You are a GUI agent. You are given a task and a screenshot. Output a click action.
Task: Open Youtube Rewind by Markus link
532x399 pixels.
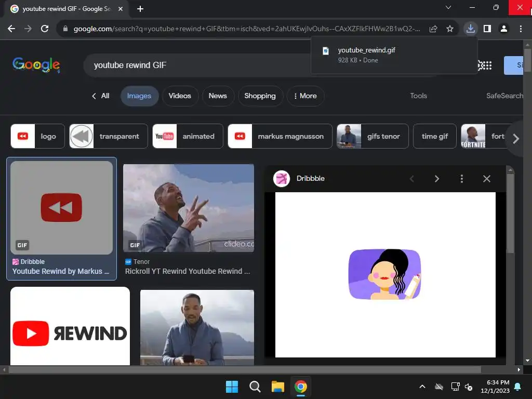tap(61, 271)
